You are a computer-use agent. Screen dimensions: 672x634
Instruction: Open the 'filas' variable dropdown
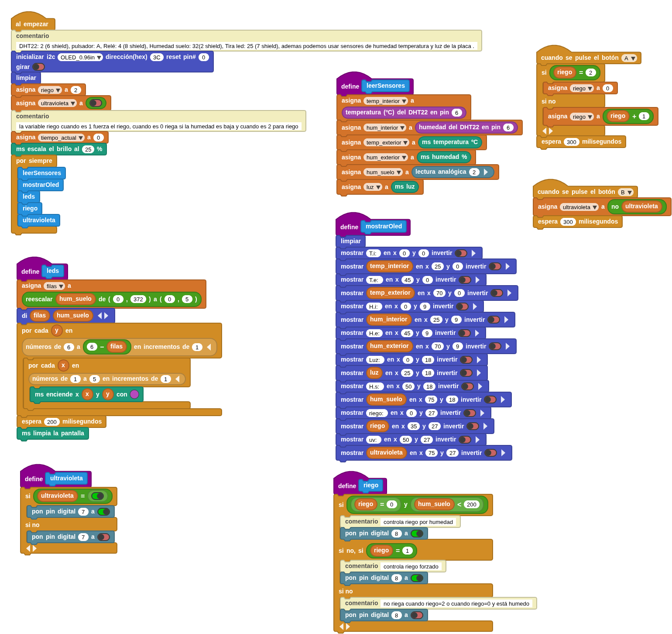click(x=54, y=286)
